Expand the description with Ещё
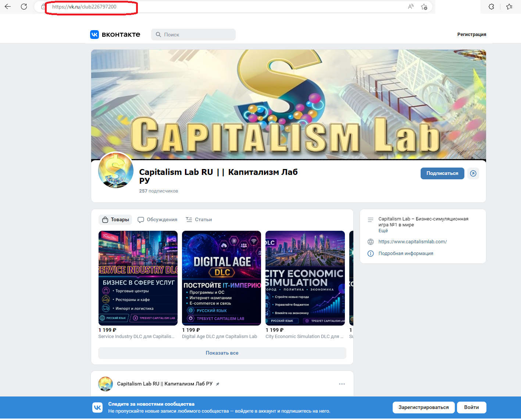 pos(383,231)
